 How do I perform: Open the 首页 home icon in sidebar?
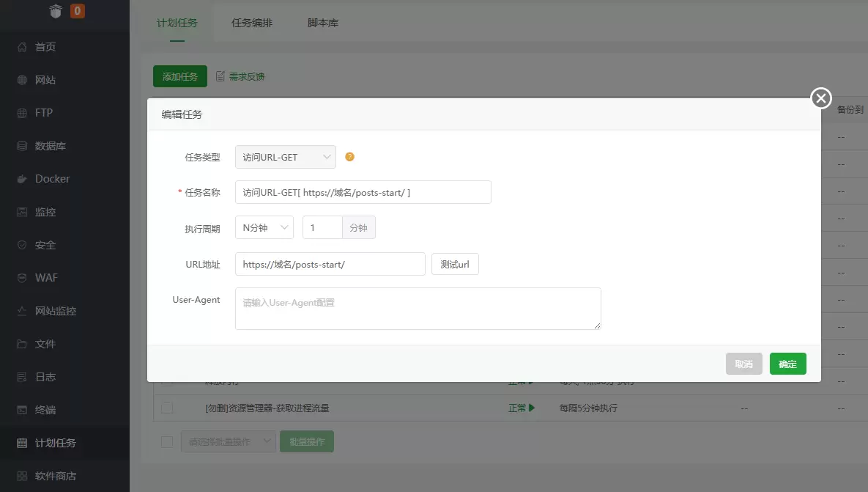pos(22,47)
